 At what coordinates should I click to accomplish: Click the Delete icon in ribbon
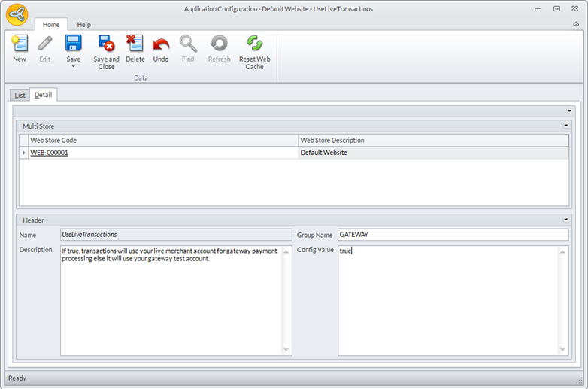click(135, 44)
